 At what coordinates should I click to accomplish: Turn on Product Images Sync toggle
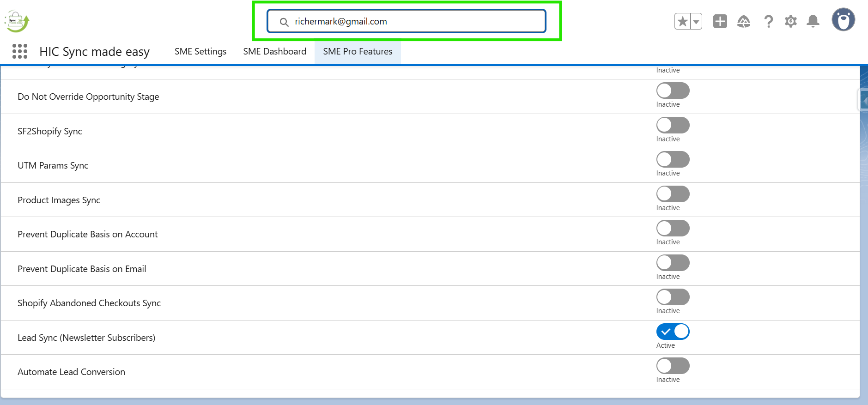coord(673,194)
